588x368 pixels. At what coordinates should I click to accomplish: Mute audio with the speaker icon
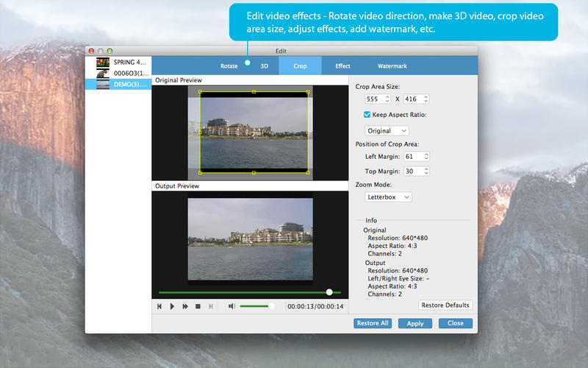click(x=232, y=306)
